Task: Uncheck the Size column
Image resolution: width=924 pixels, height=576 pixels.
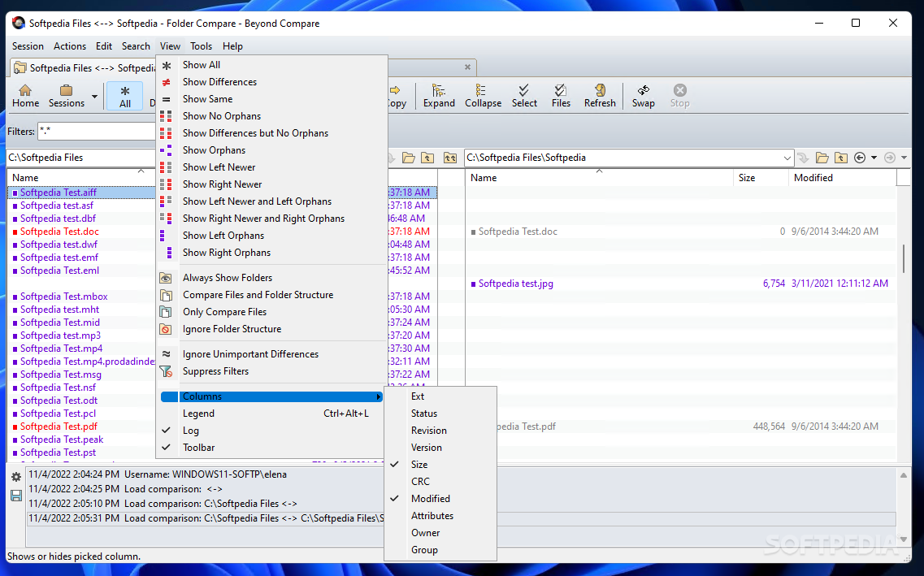Action: click(440, 465)
